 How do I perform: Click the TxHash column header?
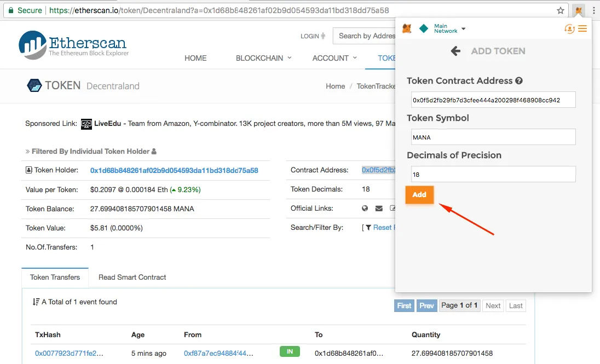click(48, 334)
